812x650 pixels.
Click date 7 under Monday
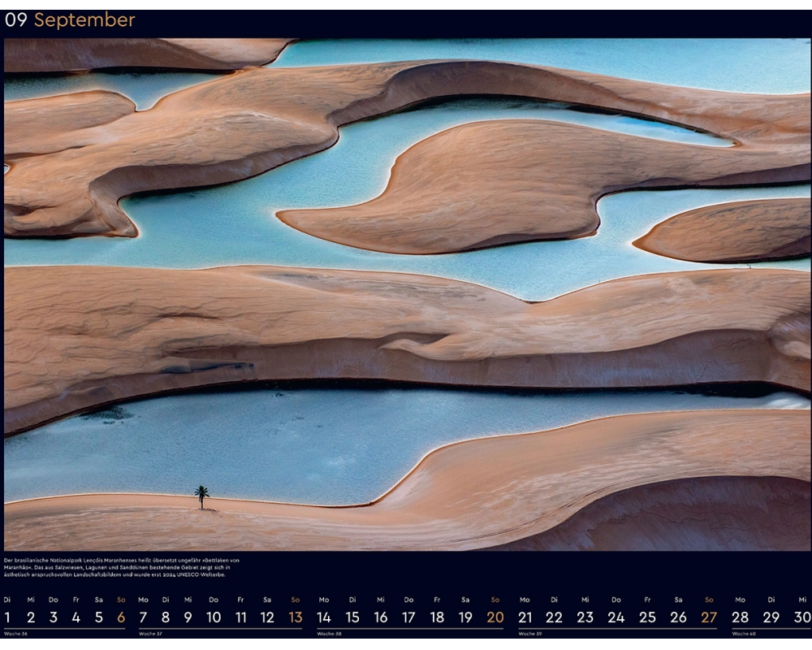pos(143,617)
